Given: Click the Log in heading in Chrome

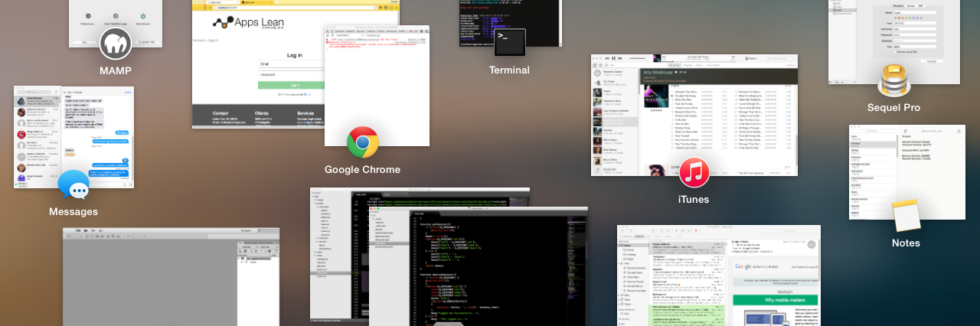Looking at the screenshot, I should click(294, 55).
